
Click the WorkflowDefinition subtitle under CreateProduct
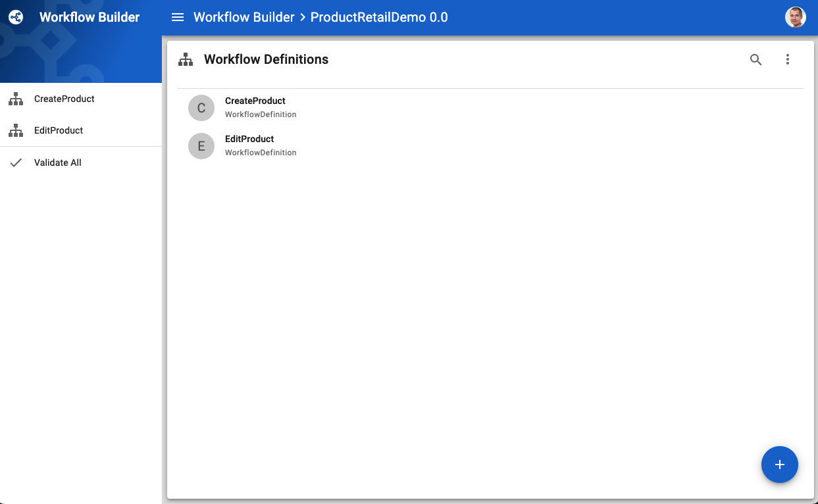(x=261, y=114)
